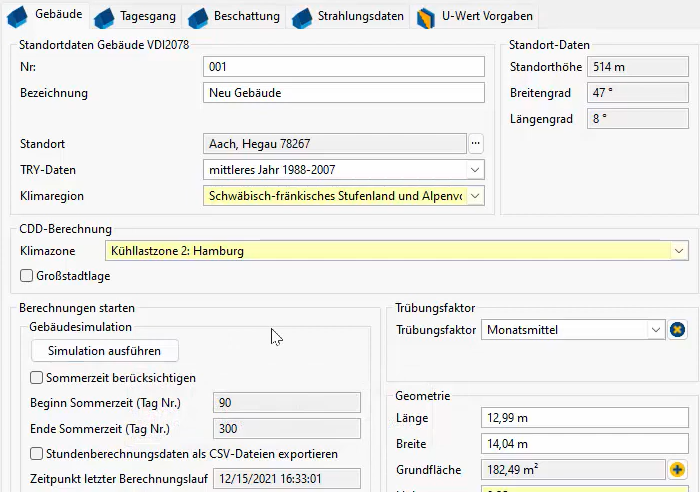Click the house icon on Strahlungsdaten tab
Viewport: 700px width, 492px height.
(x=302, y=18)
